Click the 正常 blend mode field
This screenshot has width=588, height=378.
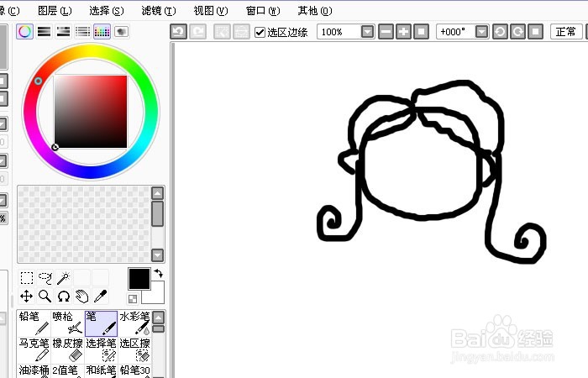point(566,32)
